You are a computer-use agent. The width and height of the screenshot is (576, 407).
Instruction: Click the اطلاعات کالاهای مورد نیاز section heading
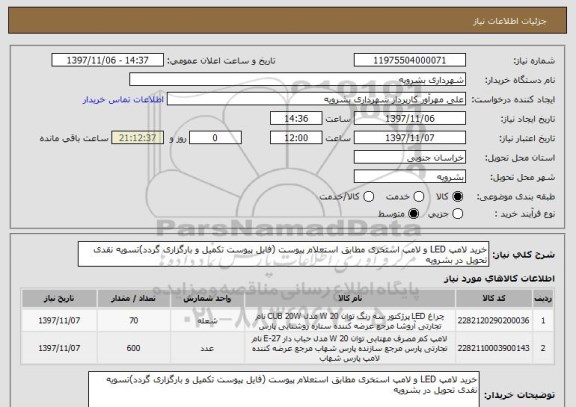tap(499, 279)
